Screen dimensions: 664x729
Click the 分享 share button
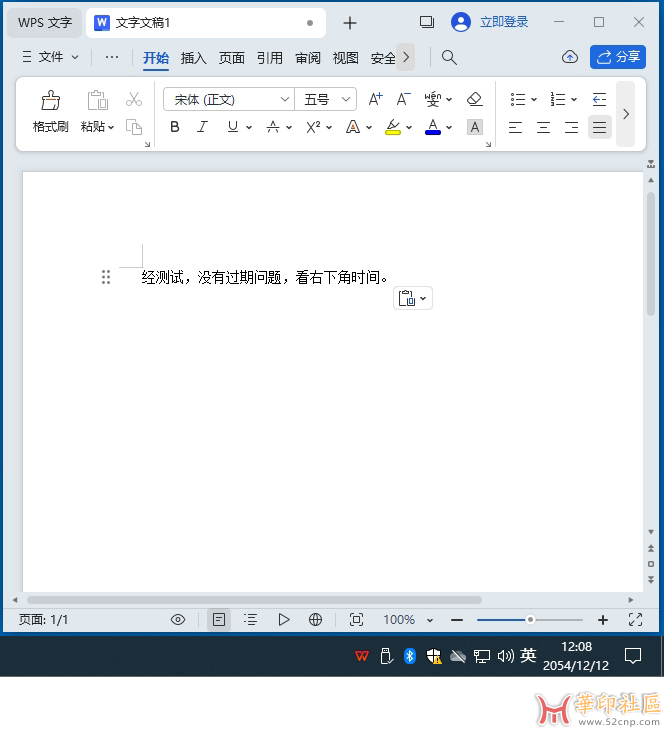(x=618, y=57)
